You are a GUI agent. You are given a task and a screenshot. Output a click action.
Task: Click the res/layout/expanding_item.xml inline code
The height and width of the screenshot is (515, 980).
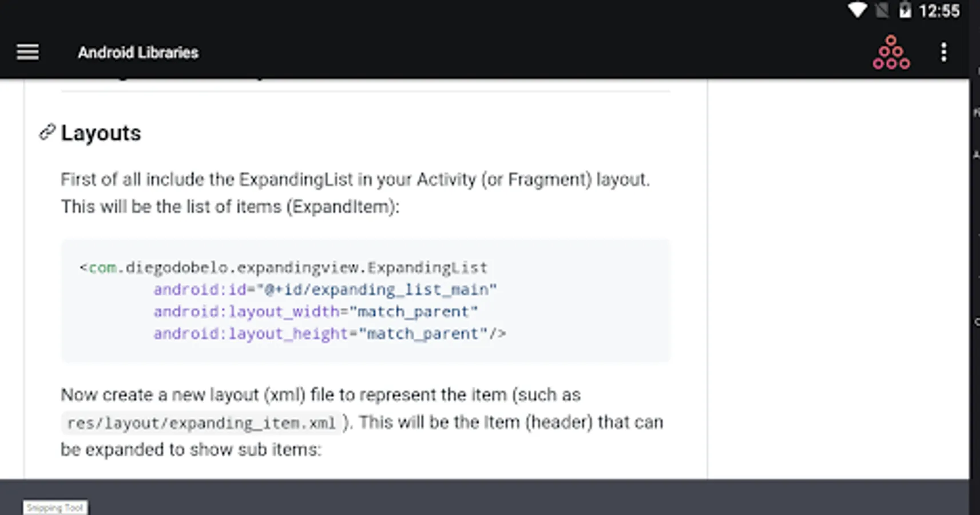point(201,423)
